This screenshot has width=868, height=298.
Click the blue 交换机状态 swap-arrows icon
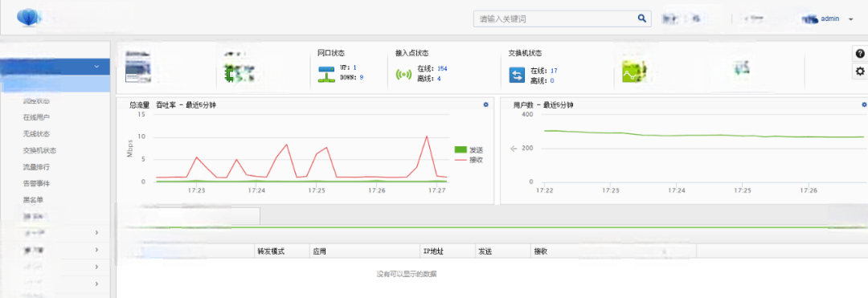[517, 75]
